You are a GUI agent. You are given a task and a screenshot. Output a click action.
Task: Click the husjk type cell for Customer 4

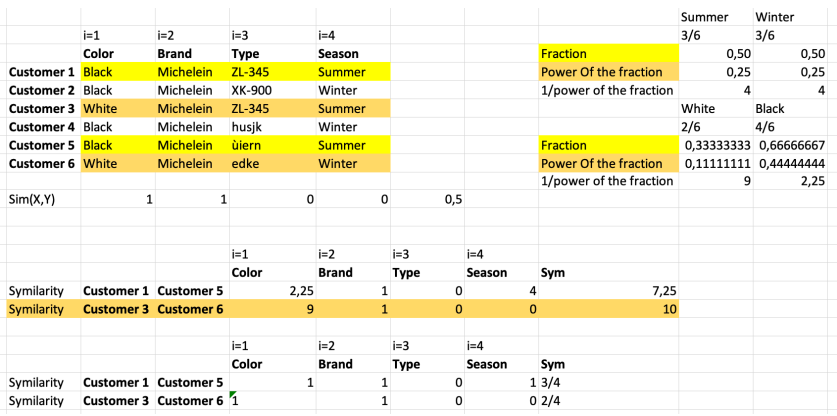click(x=272, y=127)
